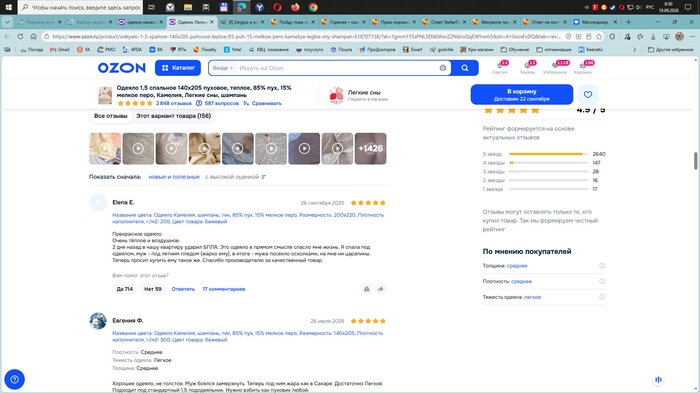The height and width of the screenshot is (394, 700).
Task: Play the fourth review video thumbnail
Action: pyautogui.click(x=204, y=149)
